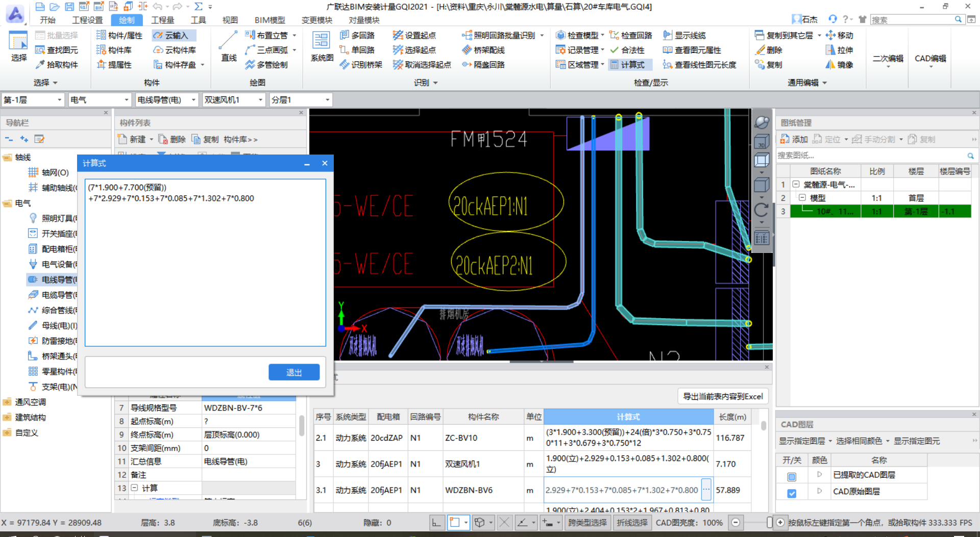Click 单回路 single-circuit recognition

357,50
